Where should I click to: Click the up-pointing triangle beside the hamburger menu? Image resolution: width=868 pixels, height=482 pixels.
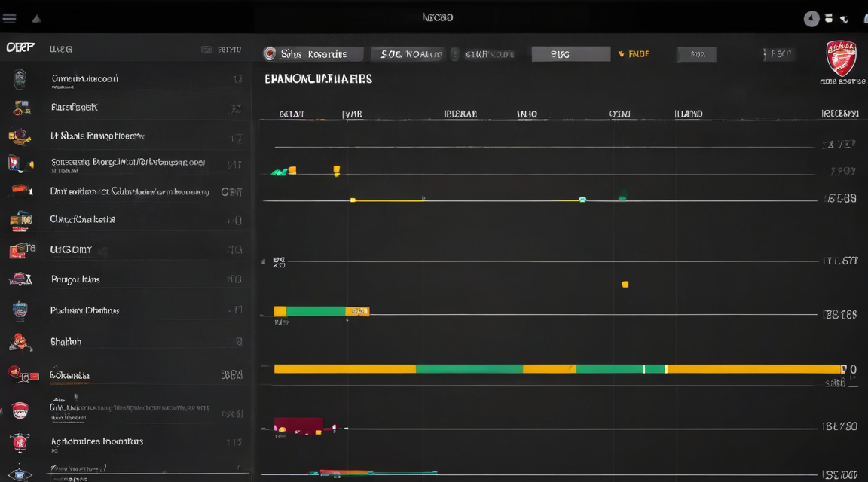click(x=36, y=19)
